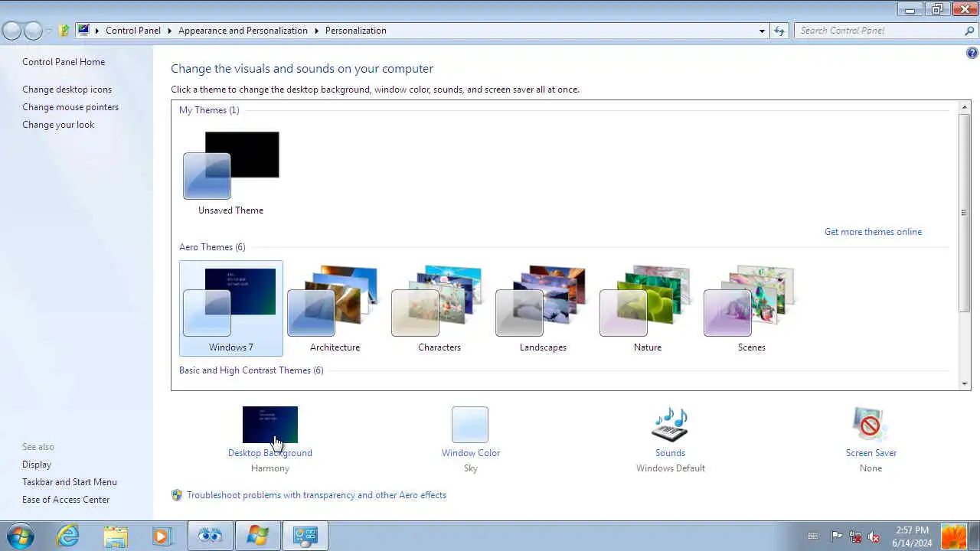
Task: Click the themes list scroll-down arrow
Action: point(965,383)
